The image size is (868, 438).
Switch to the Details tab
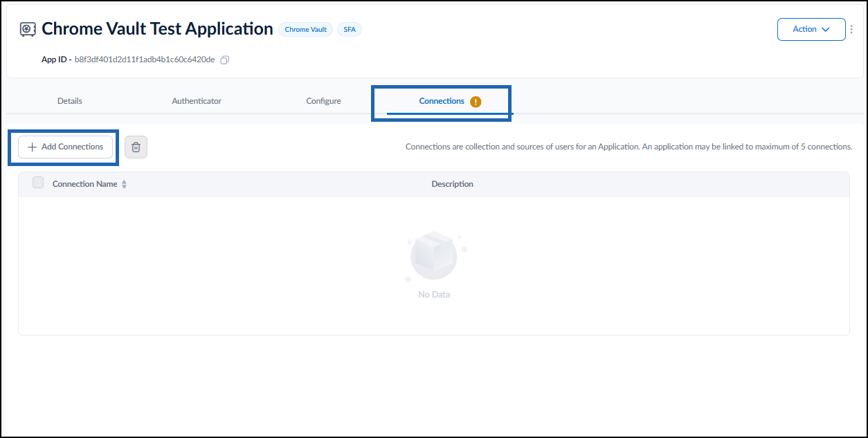point(70,101)
